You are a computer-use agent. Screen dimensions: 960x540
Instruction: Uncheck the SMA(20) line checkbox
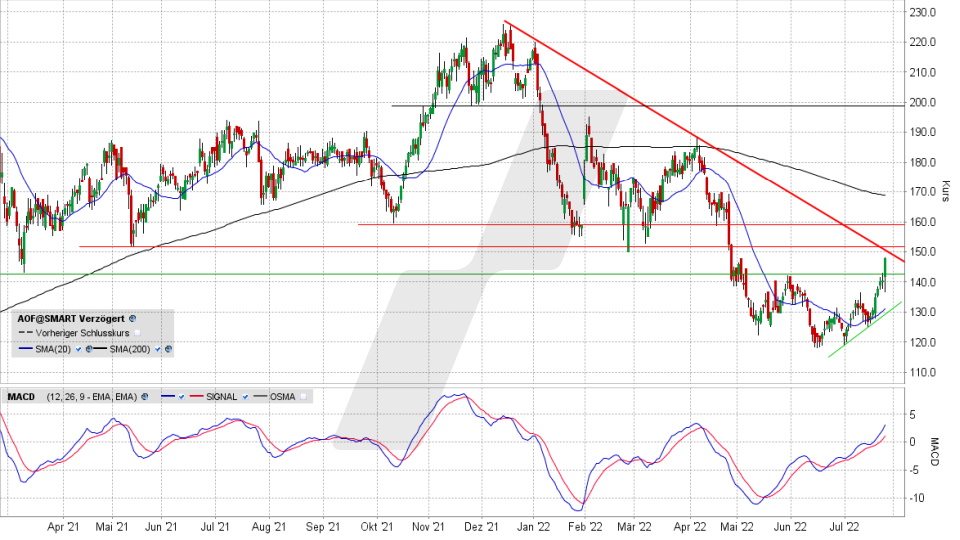pos(78,349)
